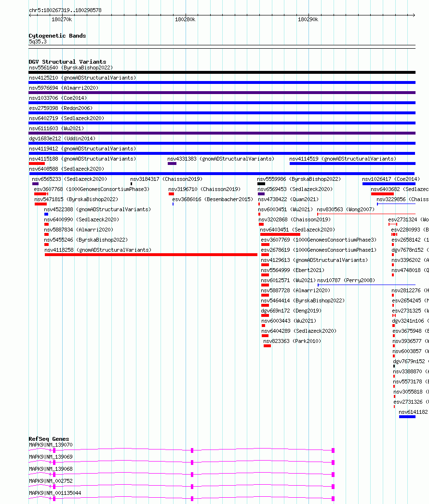
Task: Open dgv1683e212 (Uddin2014) variant
Action: [x=62, y=138]
